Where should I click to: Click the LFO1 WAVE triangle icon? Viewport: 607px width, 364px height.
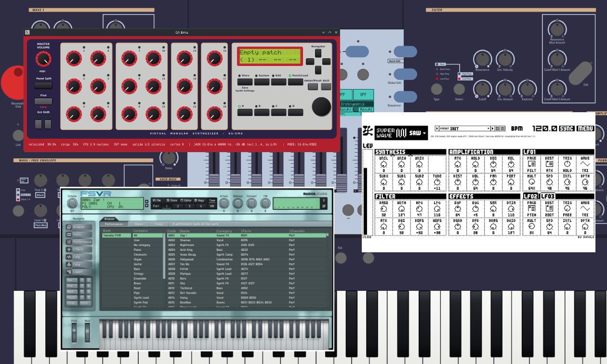[585, 164]
